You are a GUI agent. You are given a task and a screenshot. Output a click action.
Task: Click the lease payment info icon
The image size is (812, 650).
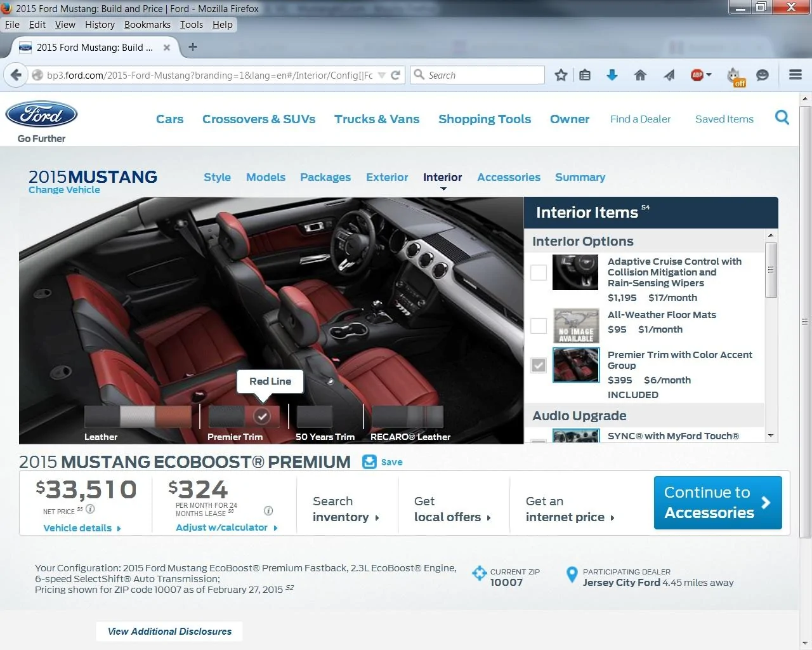[x=268, y=510]
